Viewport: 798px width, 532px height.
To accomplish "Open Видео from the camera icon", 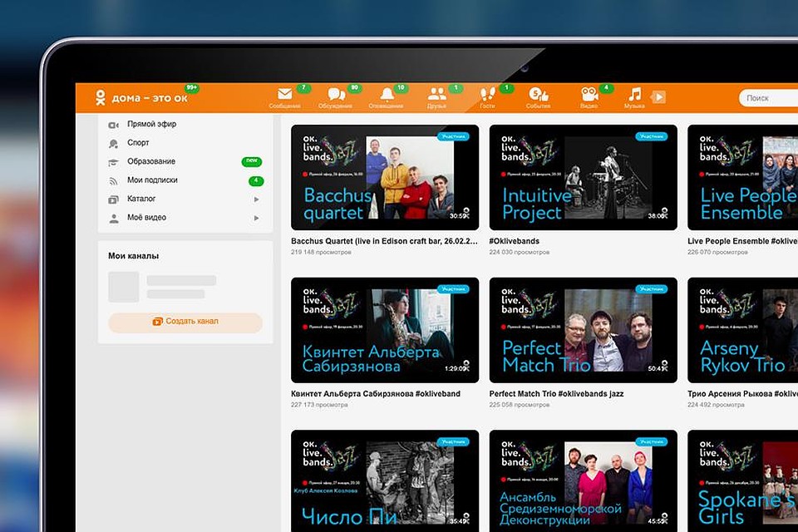I will [x=589, y=97].
